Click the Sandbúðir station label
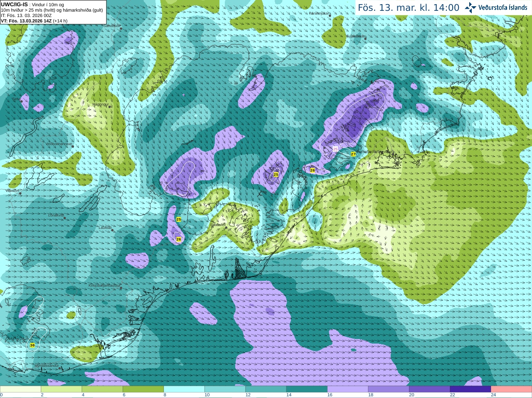 111,26
